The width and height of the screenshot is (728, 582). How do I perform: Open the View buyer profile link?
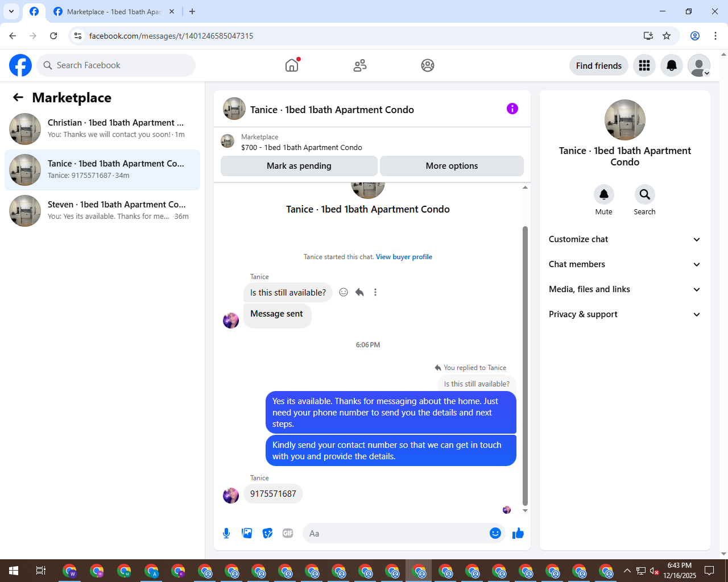[404, 257]
